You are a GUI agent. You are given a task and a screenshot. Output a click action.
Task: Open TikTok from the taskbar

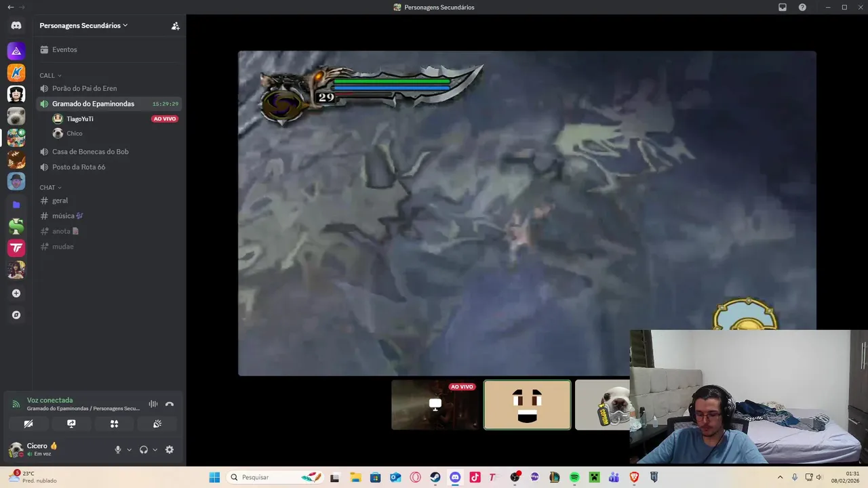[x=475, y=477]
